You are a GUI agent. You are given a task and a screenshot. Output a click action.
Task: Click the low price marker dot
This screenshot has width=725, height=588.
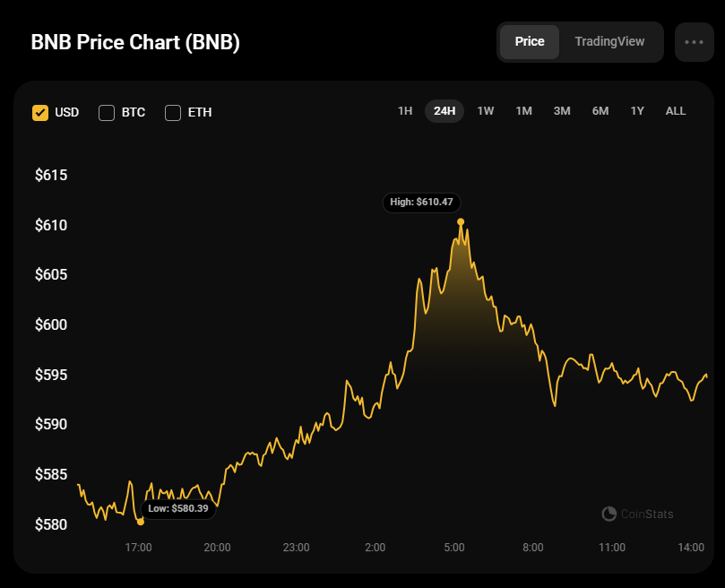[141, 522]
